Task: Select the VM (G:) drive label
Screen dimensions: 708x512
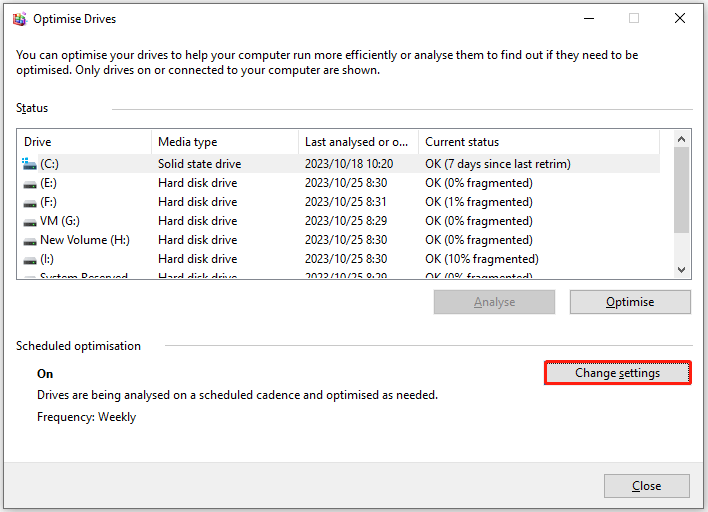Action: tap(60, 221)
